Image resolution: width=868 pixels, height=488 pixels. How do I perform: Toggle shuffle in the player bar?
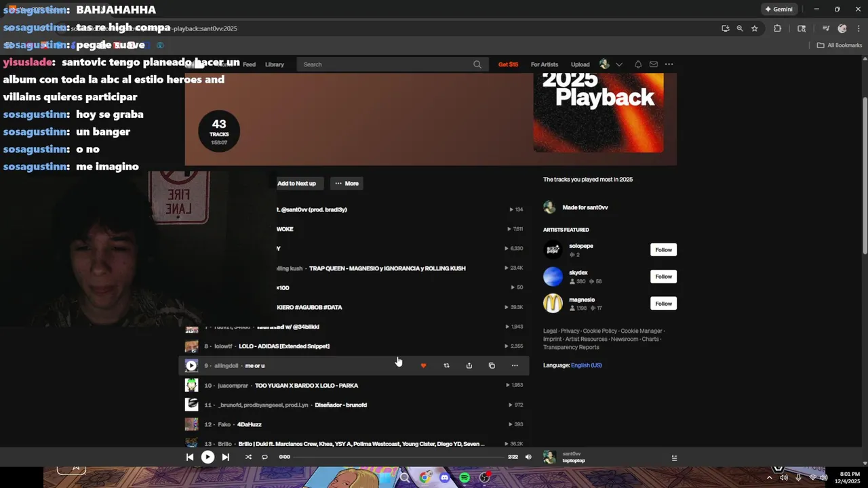click(x=248, y=457)
